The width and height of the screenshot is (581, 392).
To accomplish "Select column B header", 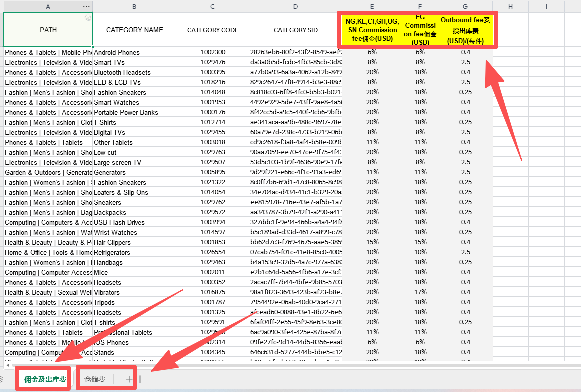I will coord(134,6).
